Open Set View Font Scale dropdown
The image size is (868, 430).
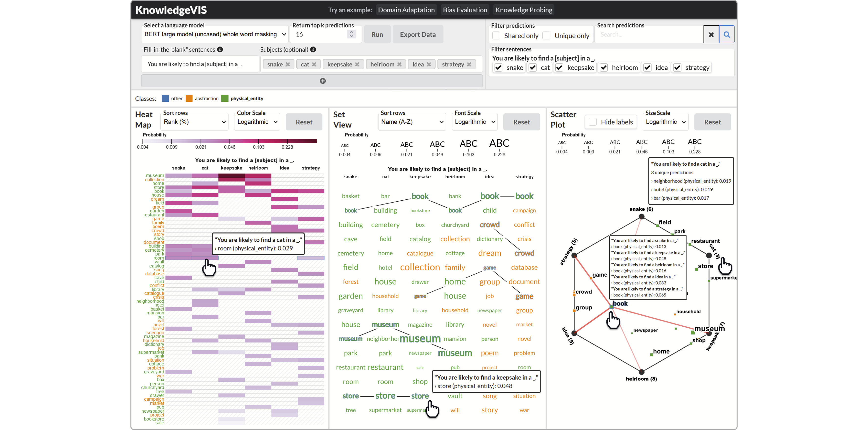pyautogui.click(x=475, y=122)
